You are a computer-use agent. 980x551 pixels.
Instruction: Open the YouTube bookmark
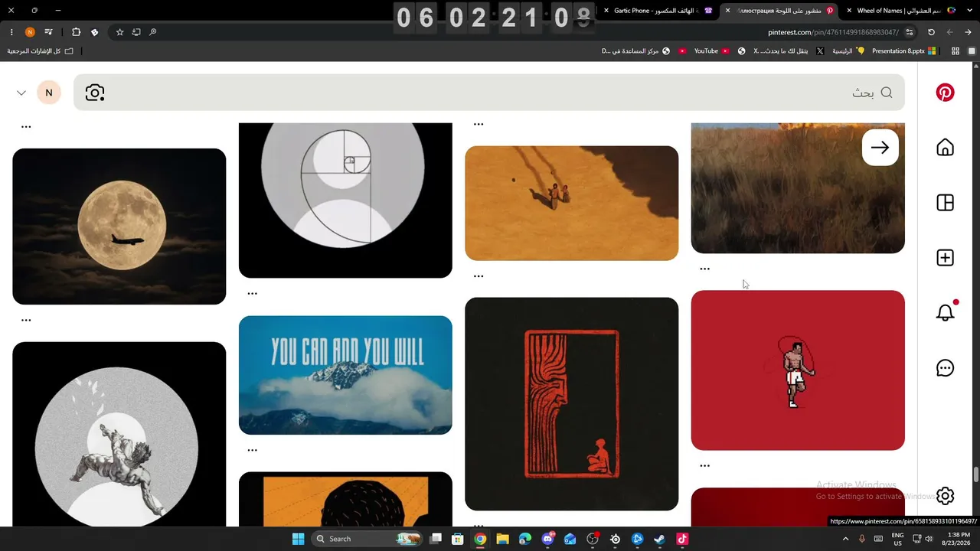click(x=711, y=51)
